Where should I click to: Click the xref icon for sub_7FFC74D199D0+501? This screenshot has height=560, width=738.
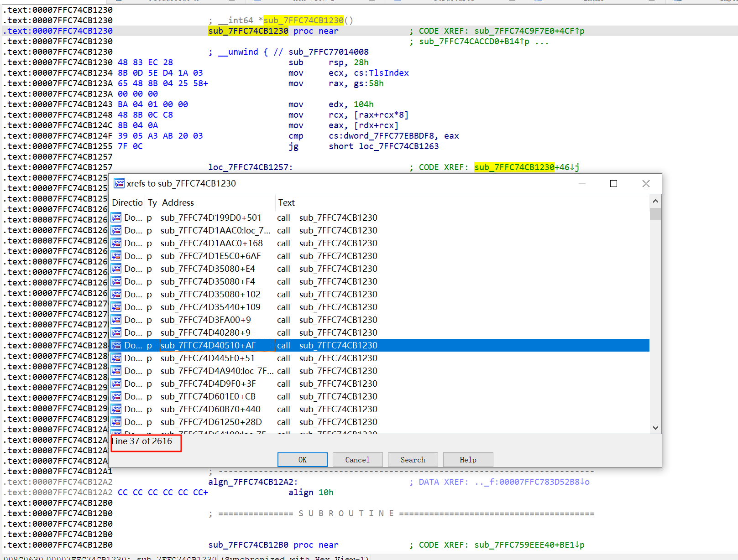[116, 218]
